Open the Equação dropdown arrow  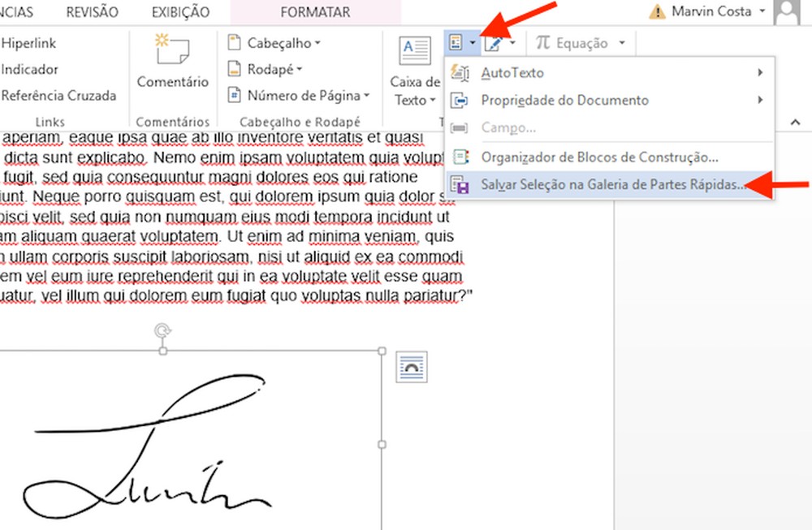(x=620, y=42)
